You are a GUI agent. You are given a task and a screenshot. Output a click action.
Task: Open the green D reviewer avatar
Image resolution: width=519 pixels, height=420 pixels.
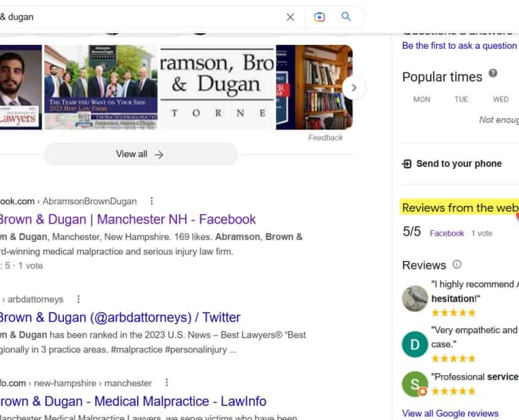coord(415,344)
